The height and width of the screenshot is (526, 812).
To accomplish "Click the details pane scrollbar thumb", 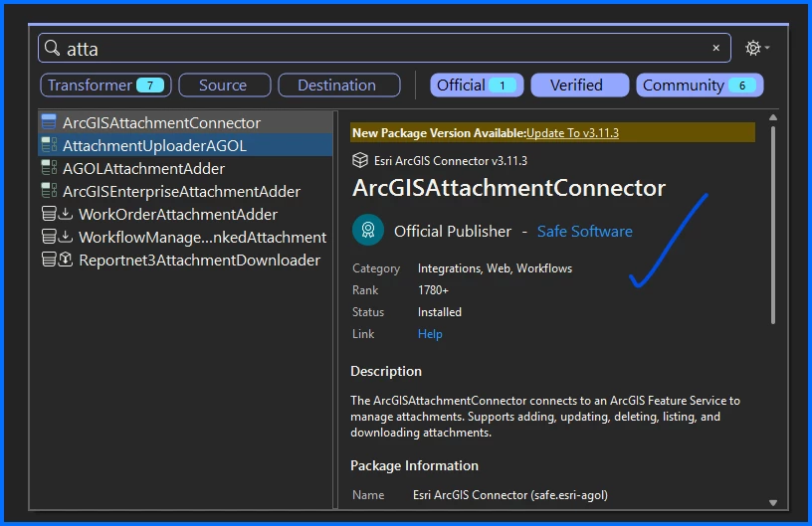I will point(773,225).
